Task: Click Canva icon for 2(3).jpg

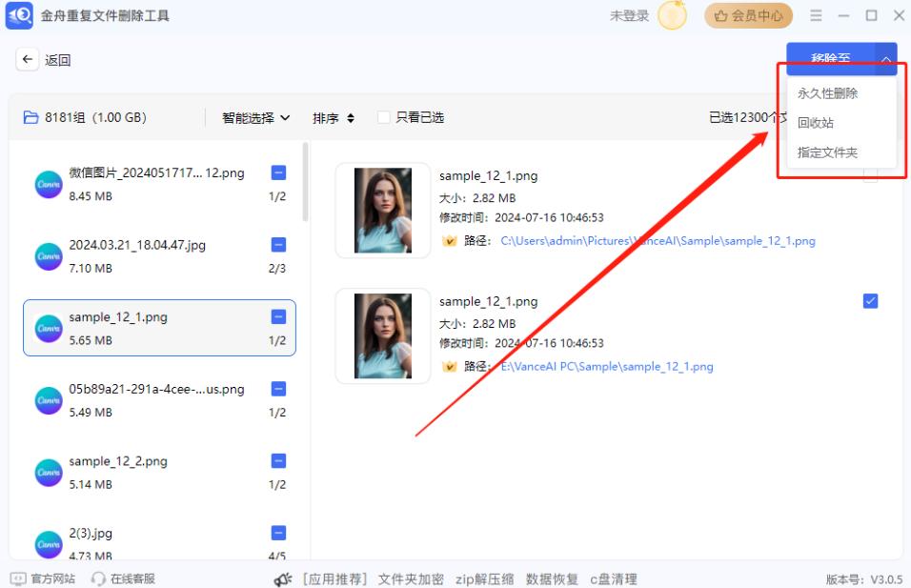Action: pos(49,544)
